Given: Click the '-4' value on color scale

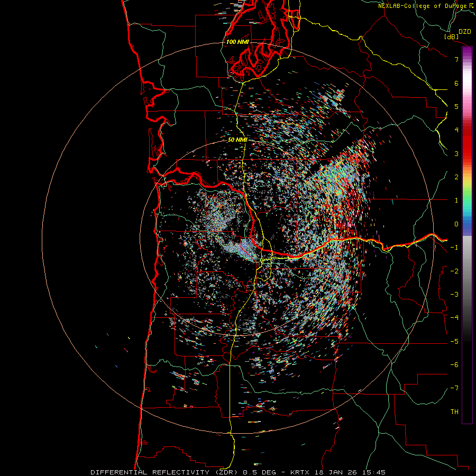Looking at the screenshot, I should coord(454,318).
